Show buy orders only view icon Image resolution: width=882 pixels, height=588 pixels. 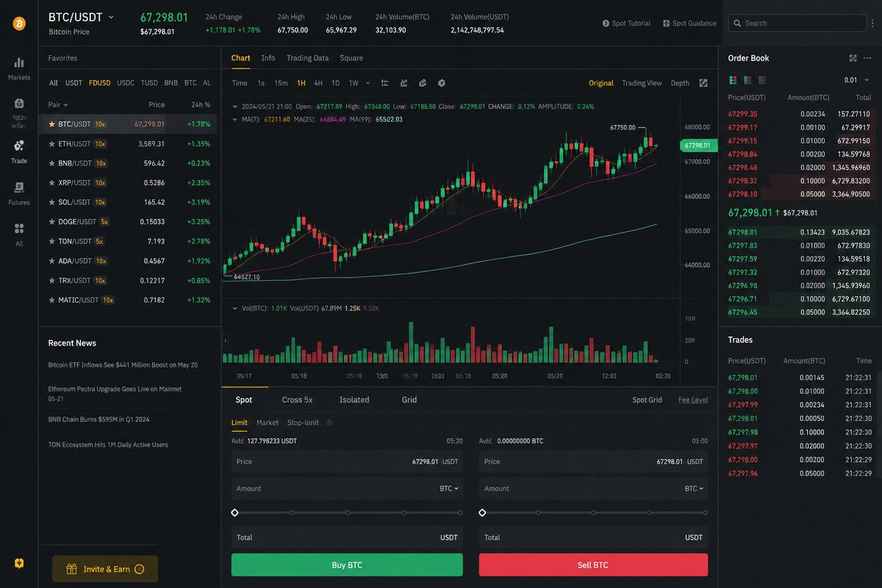point(747,79)
